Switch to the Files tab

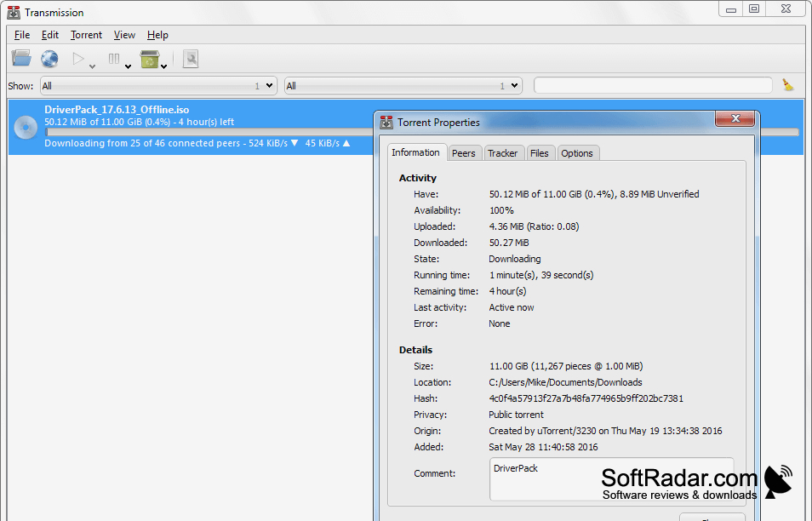[539, 153]
